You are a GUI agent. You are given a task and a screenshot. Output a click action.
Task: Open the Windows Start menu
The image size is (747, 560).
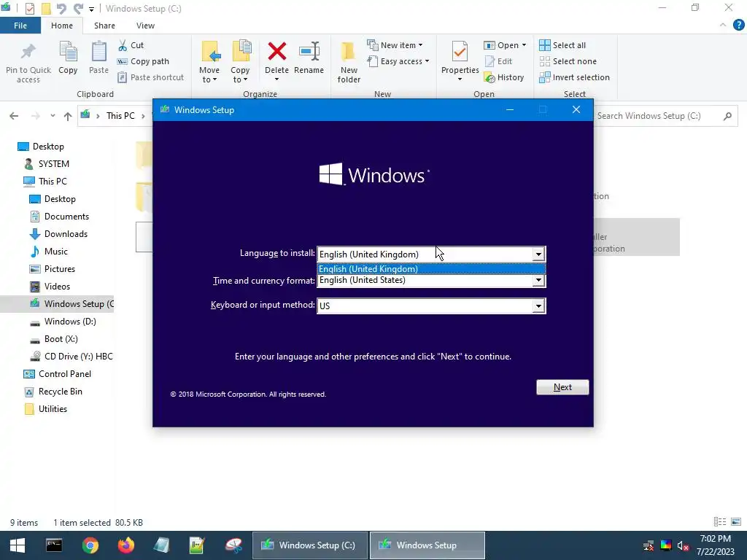18,545
